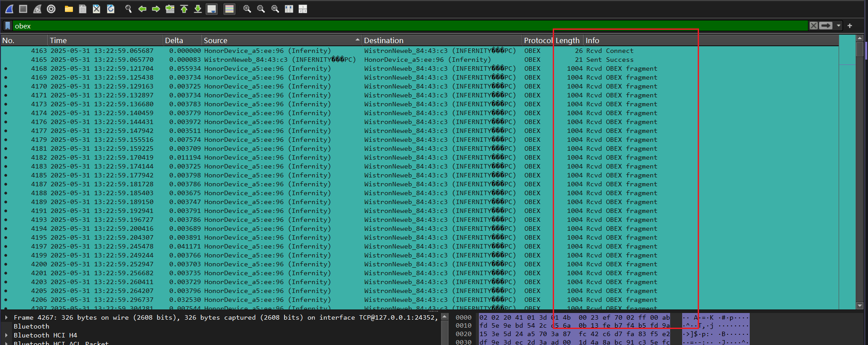The image size is (868, 345).
Task: Clear the display filter text
Action: pyautogui.click(x=813, y=26)
